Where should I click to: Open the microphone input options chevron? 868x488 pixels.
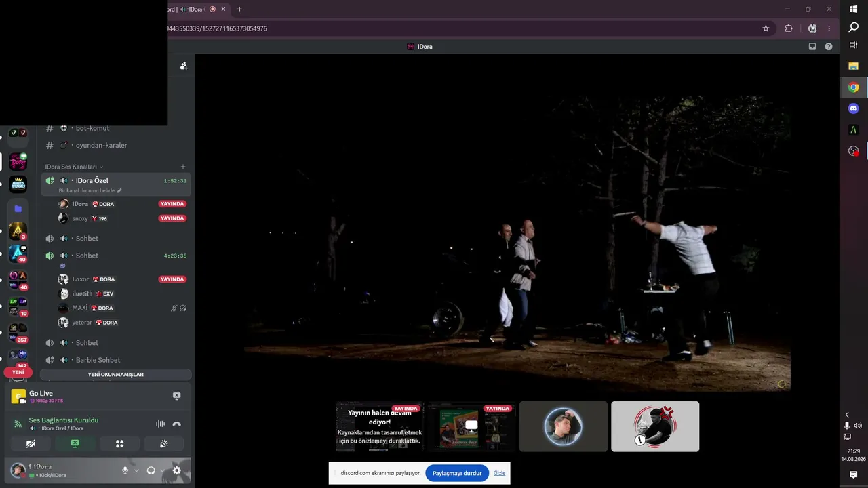136,470
